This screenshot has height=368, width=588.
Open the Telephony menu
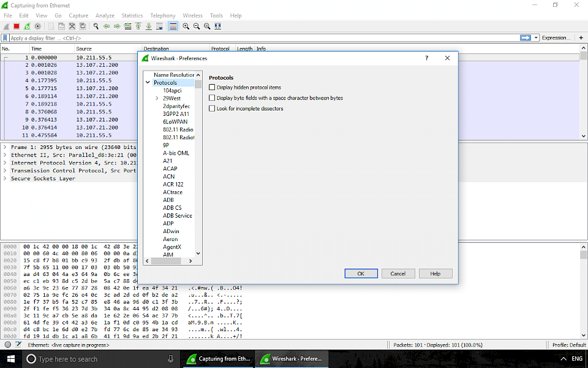[163, 15]
